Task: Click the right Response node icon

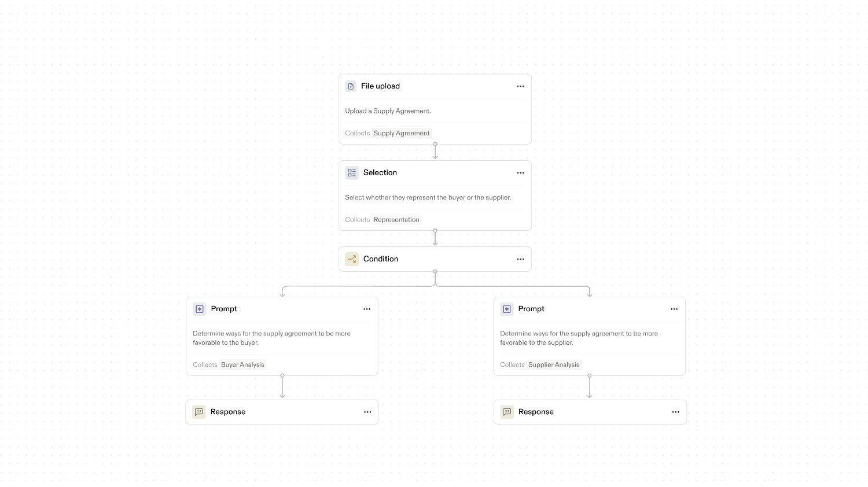Action: point(507,412)
